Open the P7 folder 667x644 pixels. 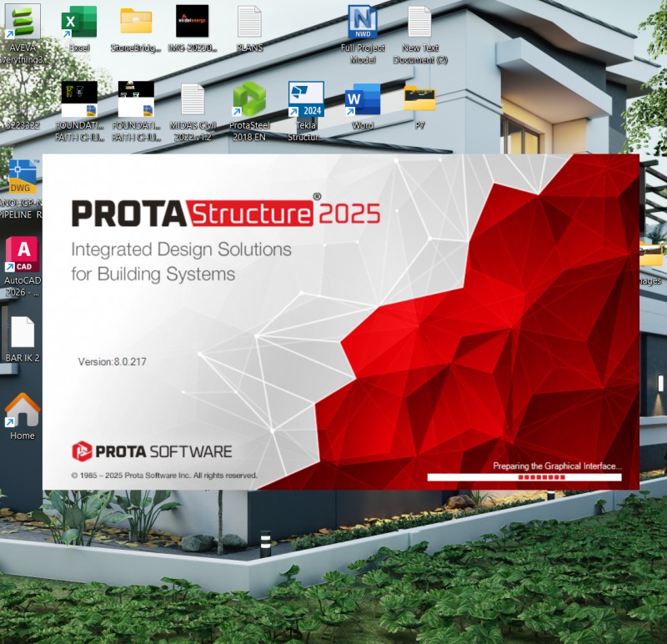(420, 100)
